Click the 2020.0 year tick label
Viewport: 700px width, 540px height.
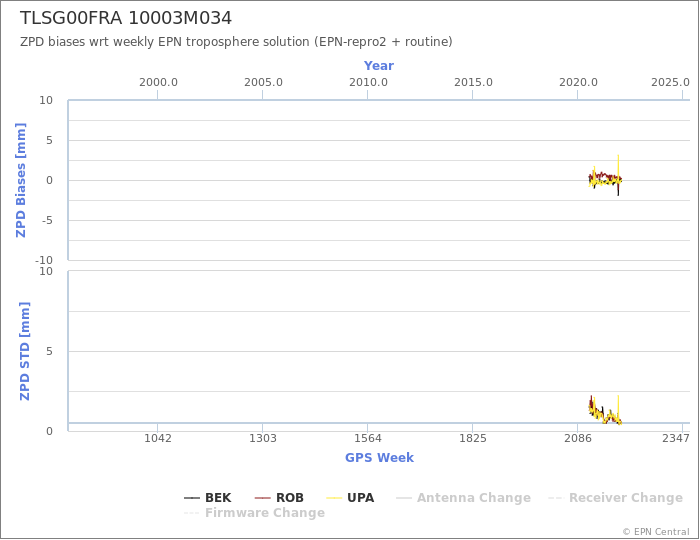[x=578, y=83]
